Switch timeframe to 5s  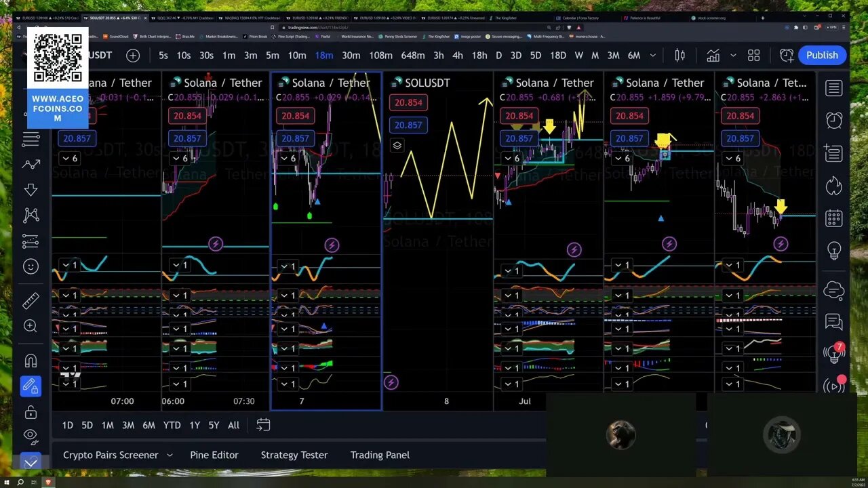click(163, 56)
